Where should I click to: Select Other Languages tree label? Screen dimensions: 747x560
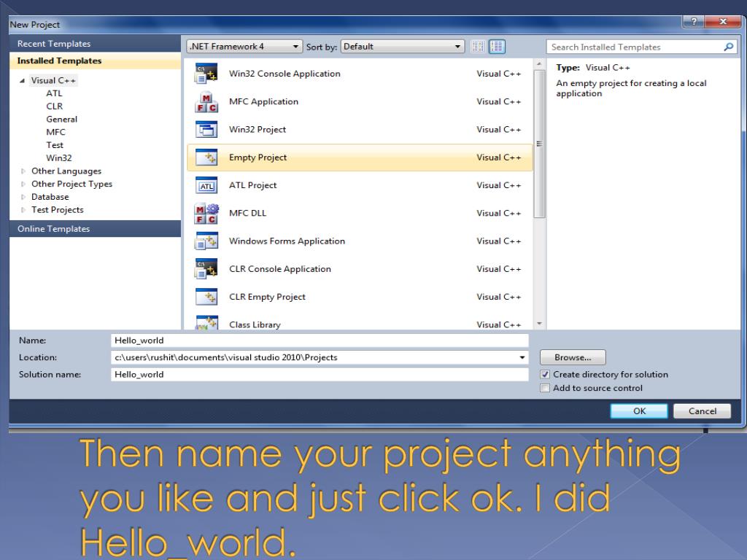[x=66, y=171]
